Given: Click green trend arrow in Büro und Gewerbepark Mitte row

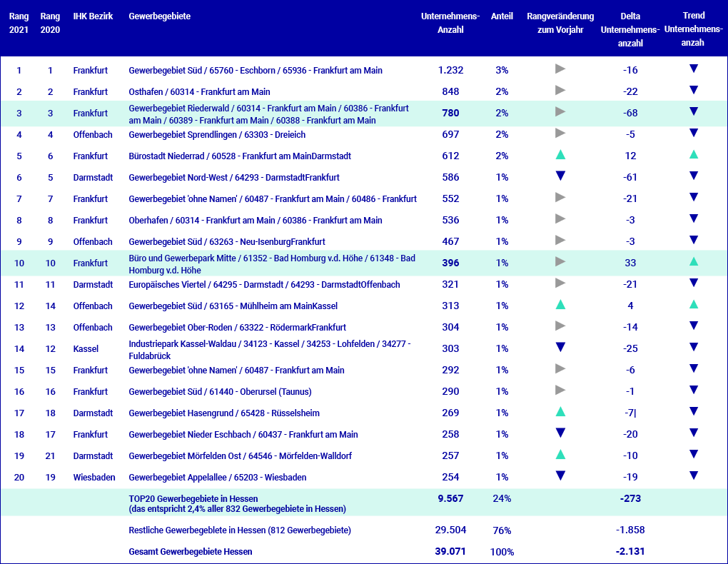Looking at the screenshot, I should click(x=693, y=262).
